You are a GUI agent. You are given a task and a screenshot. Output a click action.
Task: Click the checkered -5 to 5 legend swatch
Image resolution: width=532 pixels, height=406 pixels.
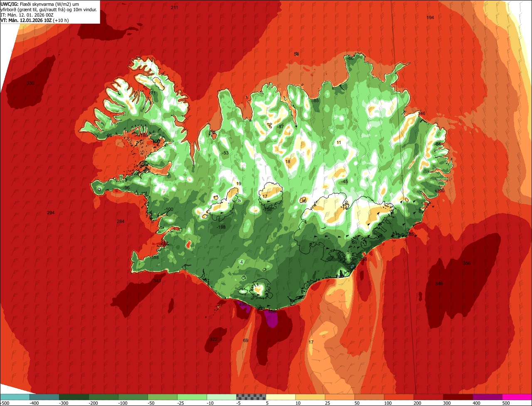[251, 397]
